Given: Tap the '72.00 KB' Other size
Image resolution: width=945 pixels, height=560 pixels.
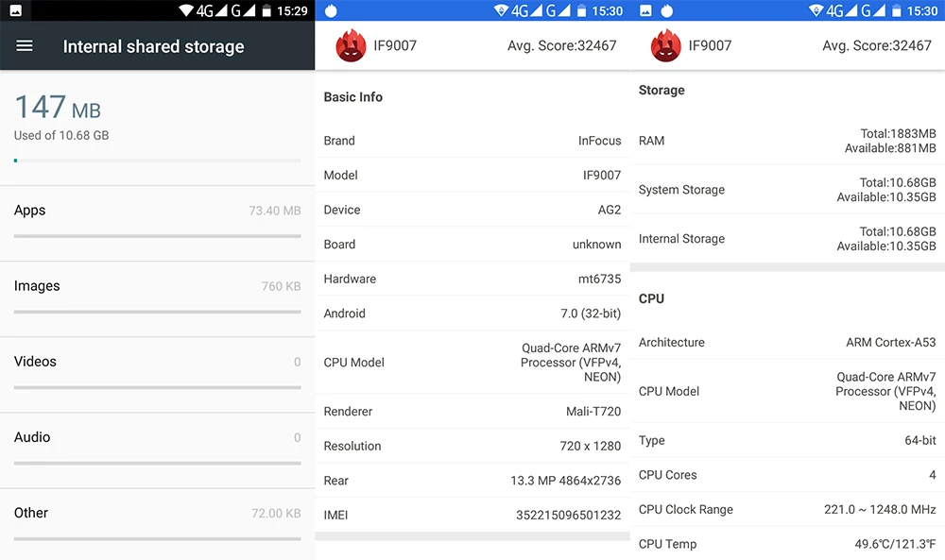Looking at the screenshot, I should (x=276, y=514).
